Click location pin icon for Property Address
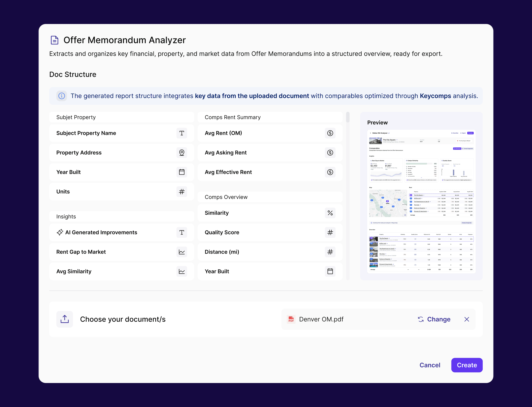This screenshot has height=407, width=532. [x=182, y=153]
